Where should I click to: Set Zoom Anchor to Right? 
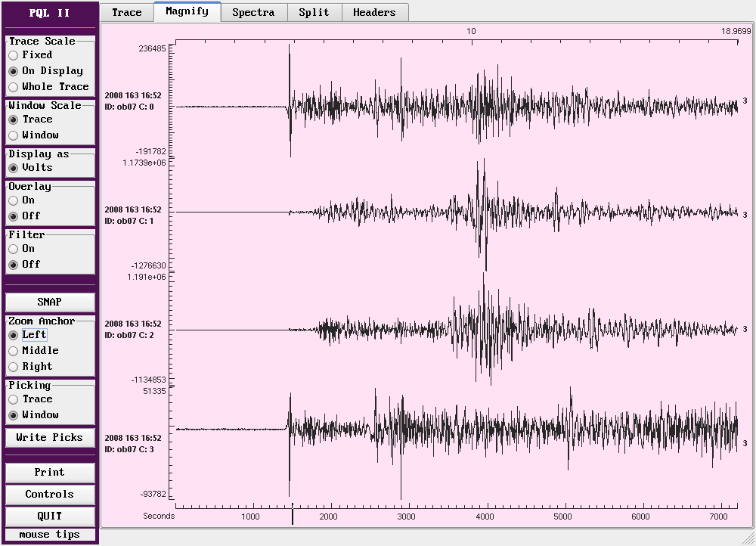tap(14, 367)
